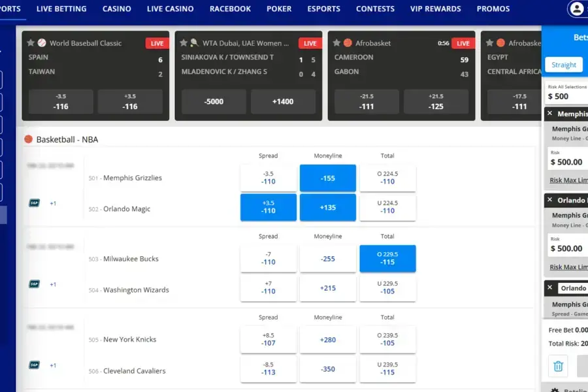
Task: Edit Orlando moneyline bet risk amount
Action: click(x=568, y=245)
